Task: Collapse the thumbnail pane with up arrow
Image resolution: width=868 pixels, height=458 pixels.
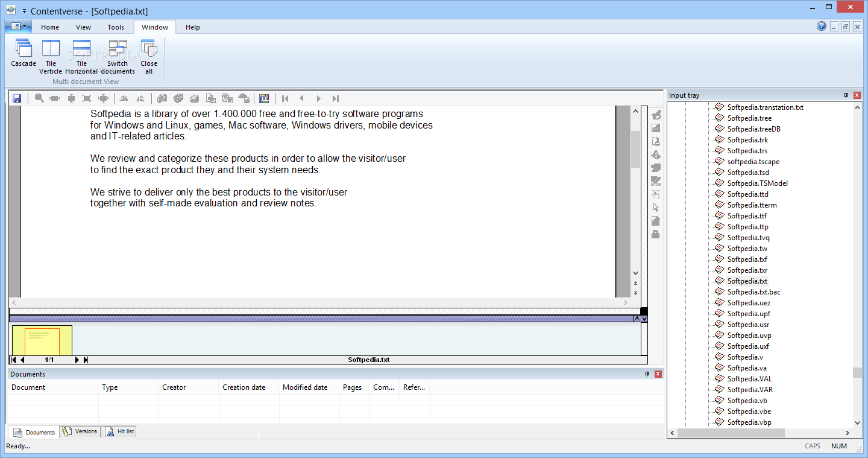Action: pos(637,319)
